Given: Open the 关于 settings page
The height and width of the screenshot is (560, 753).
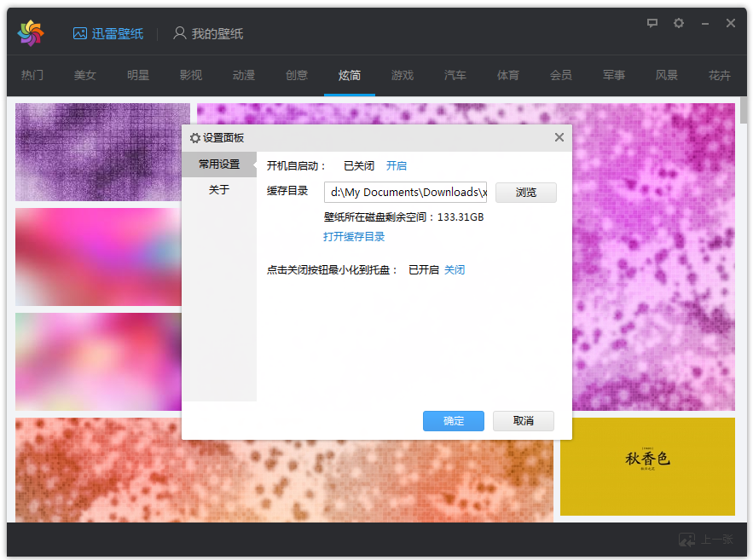Looking at the screenshot, I should pyautogui.click(x=219, y=189).
